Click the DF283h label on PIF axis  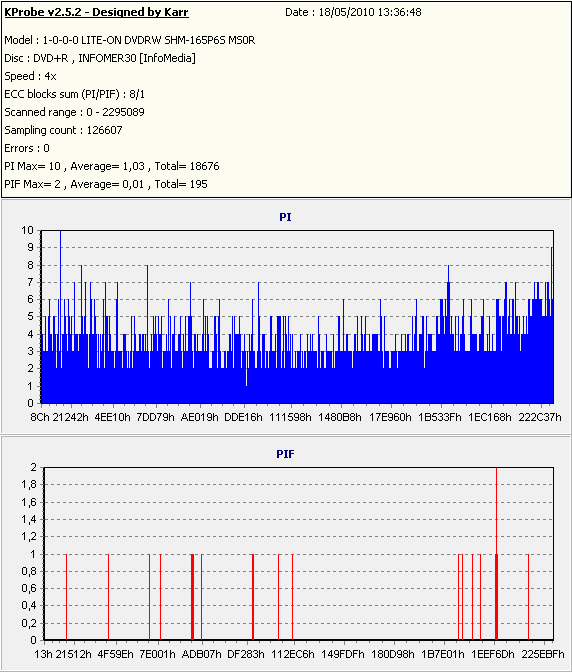[246, 654]
